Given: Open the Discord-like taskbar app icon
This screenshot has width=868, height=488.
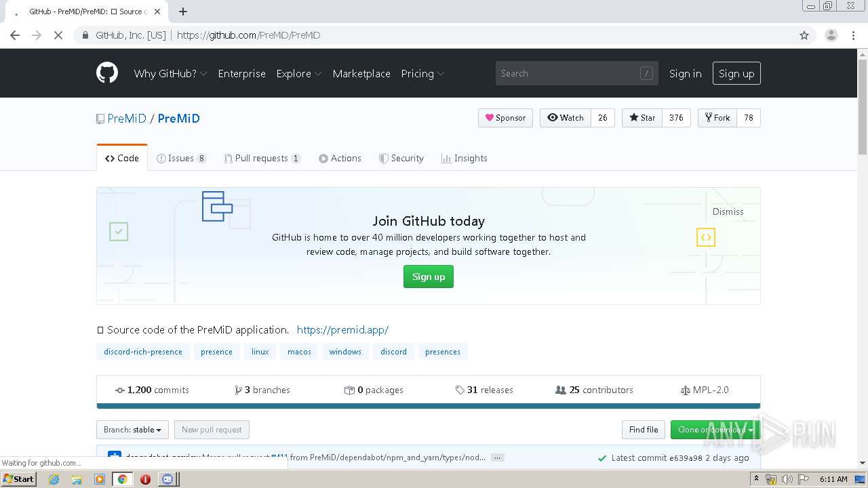Looking at the screenshot, I should [167, 479].
